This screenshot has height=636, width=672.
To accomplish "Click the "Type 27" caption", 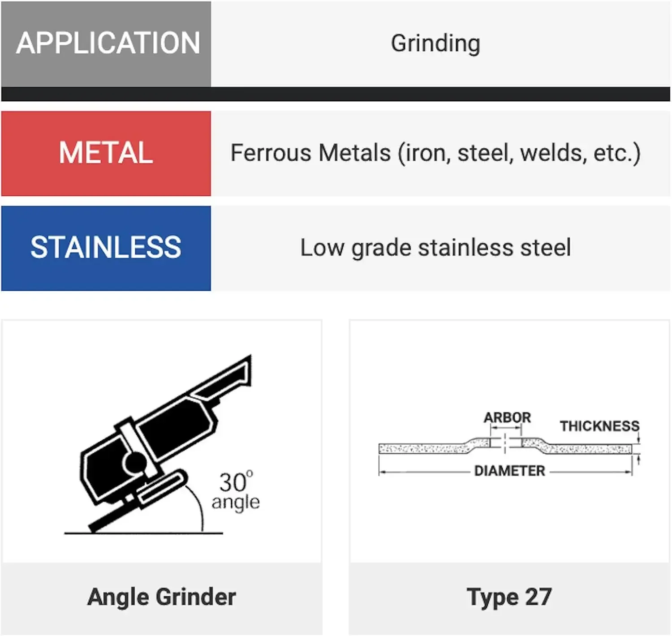I will pyautogui.click(x=509, y=597).
